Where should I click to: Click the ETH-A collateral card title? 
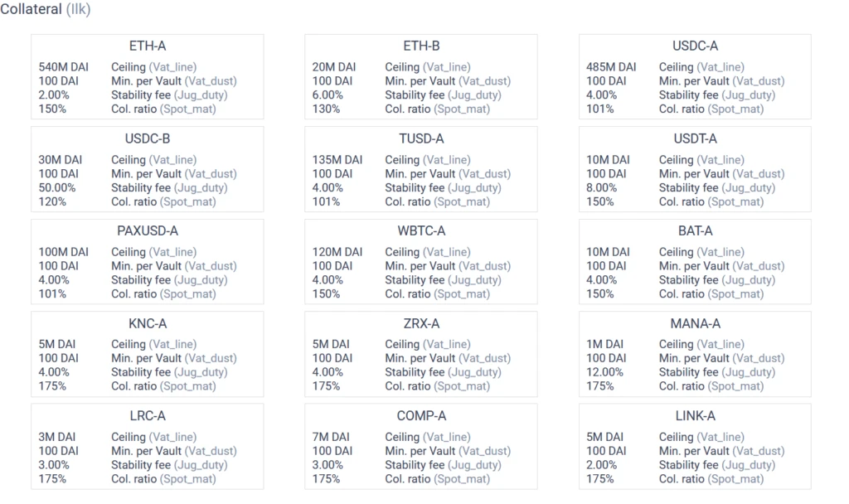pyautogui.click(x=148, y=46)
